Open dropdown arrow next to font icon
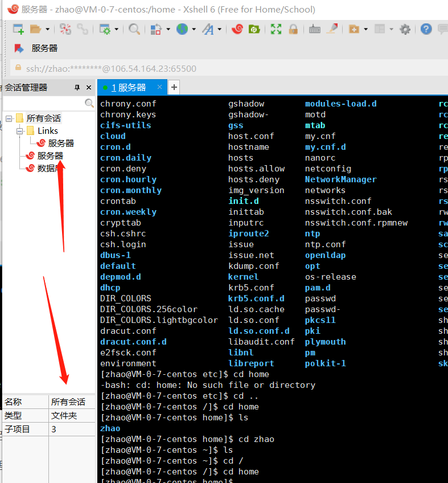 point(220,29)
